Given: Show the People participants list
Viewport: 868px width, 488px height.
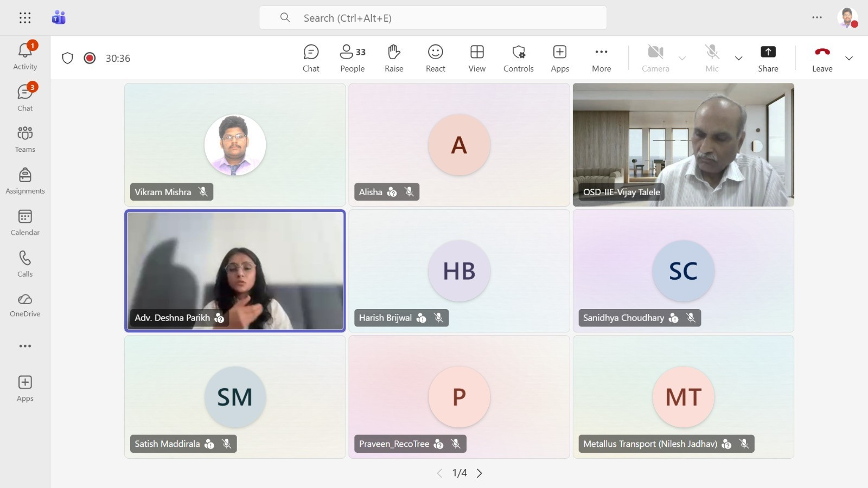Looking at the screenshot, I should (x=352, y=58).
